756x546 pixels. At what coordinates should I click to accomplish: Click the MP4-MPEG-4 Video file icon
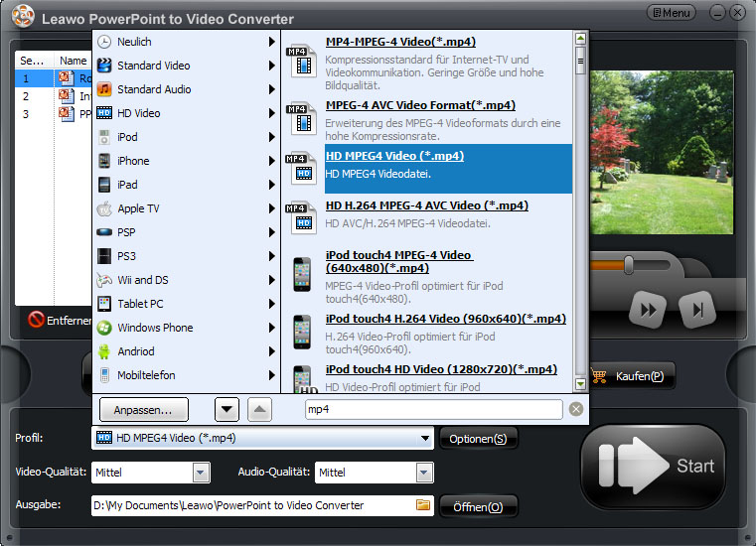(x=302, y=62)
